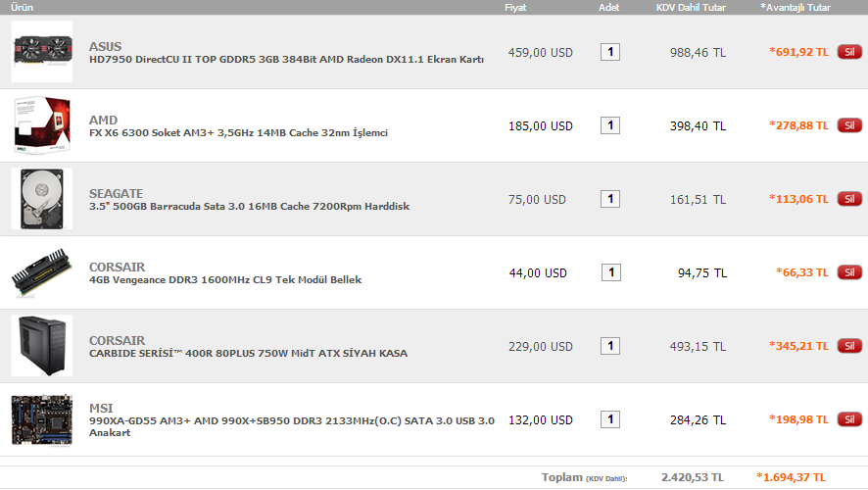The image size is (868, 490).
Task: Open FX X6 6300 Soket AM3+ link
Action: tap(239, 133)
